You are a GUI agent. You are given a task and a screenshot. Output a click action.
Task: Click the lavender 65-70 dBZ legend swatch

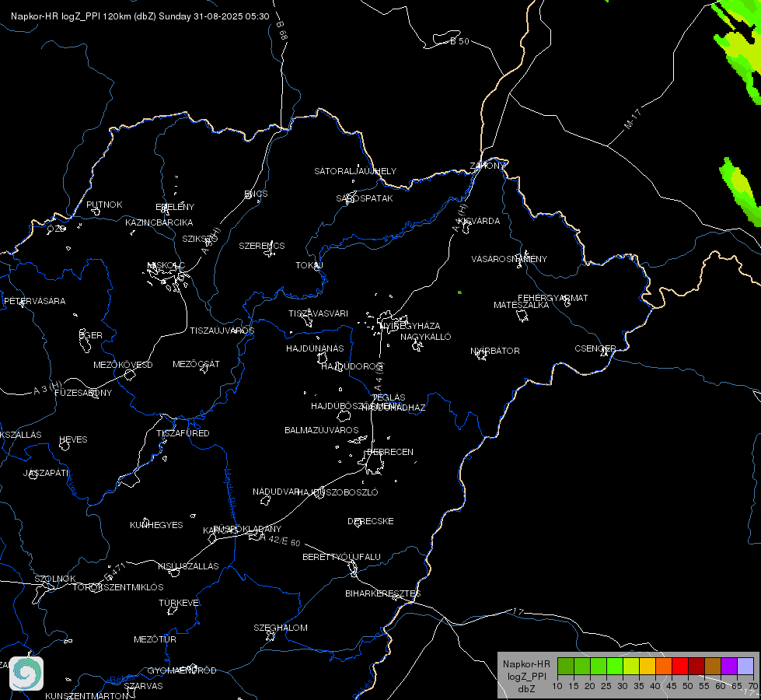[745, 666]
